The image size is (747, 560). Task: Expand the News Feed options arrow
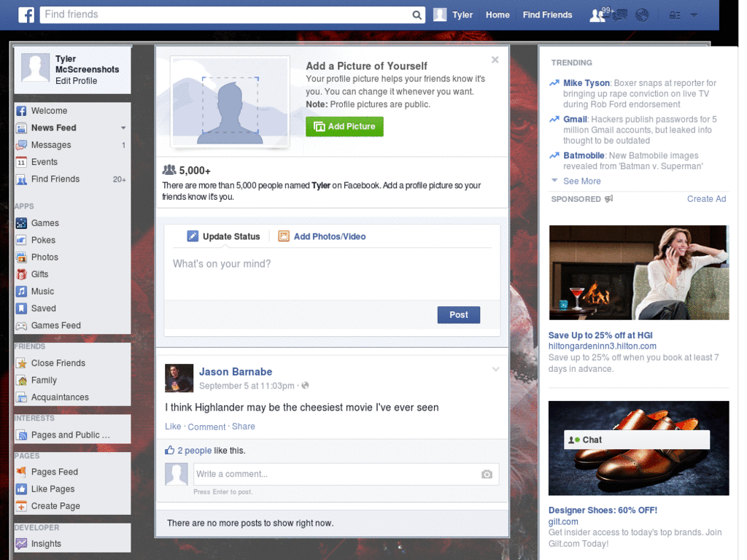(x=123, y=128)
